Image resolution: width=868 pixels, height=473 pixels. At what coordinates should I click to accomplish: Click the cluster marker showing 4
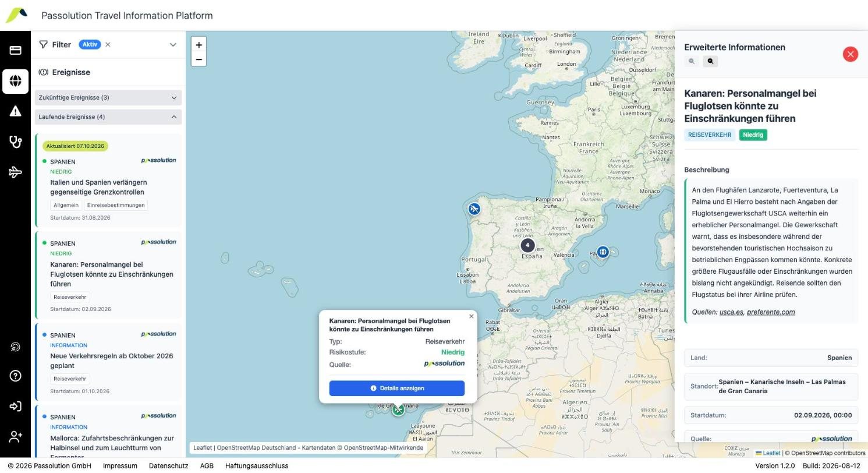[x=527, y=245]
